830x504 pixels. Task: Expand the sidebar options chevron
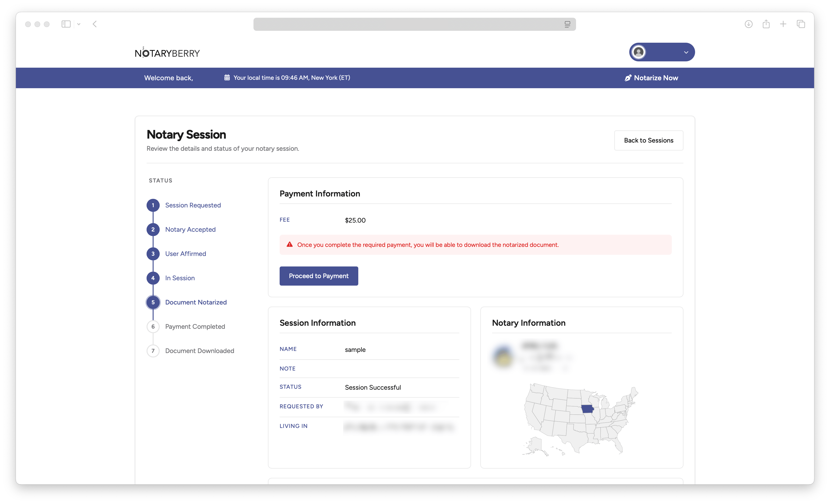coord(79,24)
